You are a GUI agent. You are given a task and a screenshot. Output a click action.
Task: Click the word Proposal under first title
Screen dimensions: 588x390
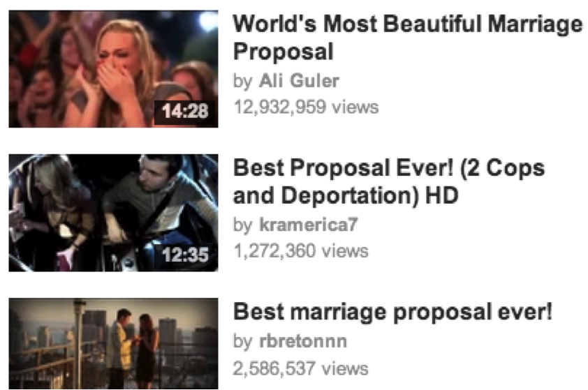tap(283, 52)
